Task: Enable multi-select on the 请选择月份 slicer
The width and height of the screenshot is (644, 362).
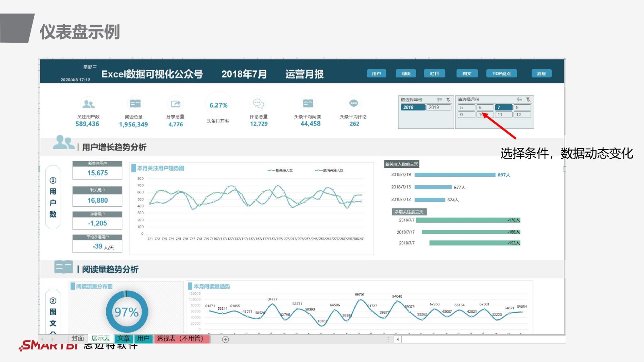Action: (520, 99)
